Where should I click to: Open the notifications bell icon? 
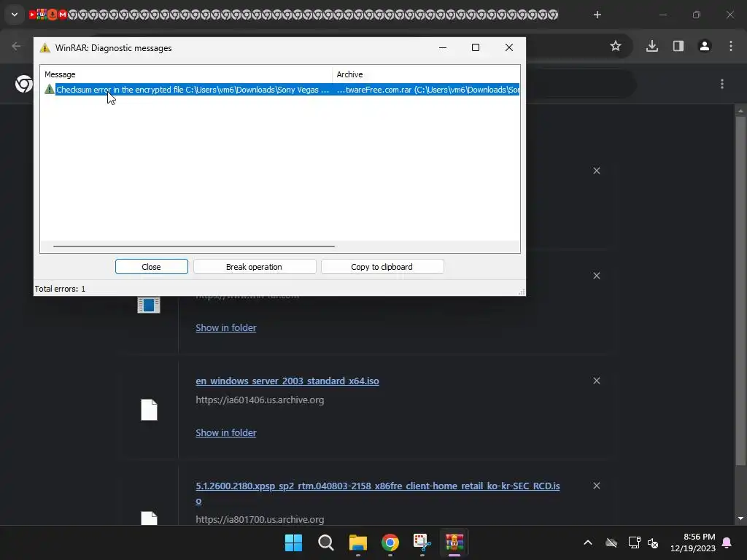click(727, 542)
